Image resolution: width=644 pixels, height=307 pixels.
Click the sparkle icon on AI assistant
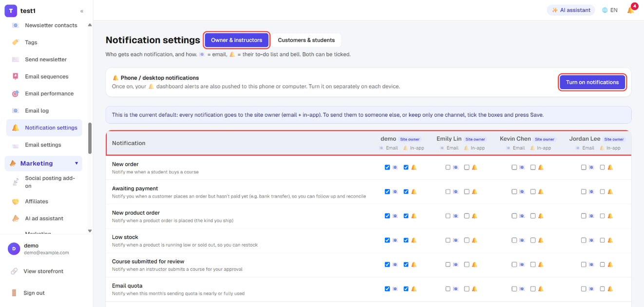tap(554, 10)
